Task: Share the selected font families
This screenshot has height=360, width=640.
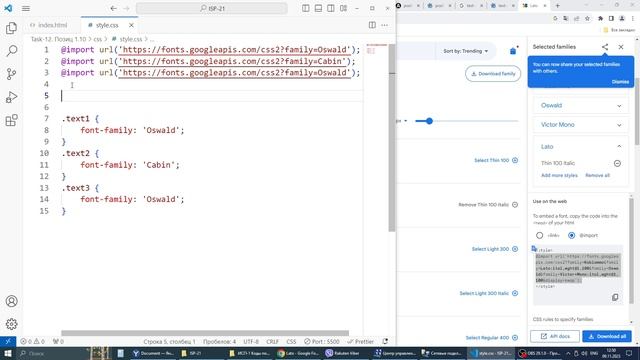Action: (x=605, y=47)
